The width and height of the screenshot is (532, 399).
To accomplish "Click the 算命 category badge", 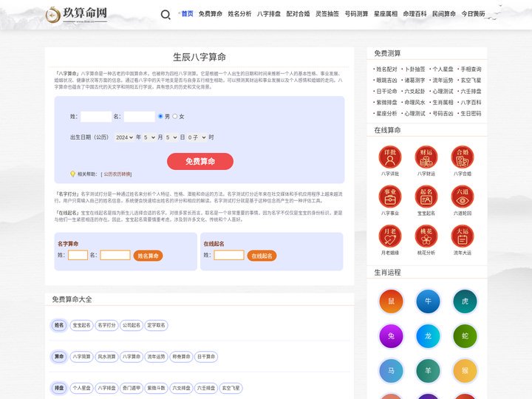I will (59, 357).
